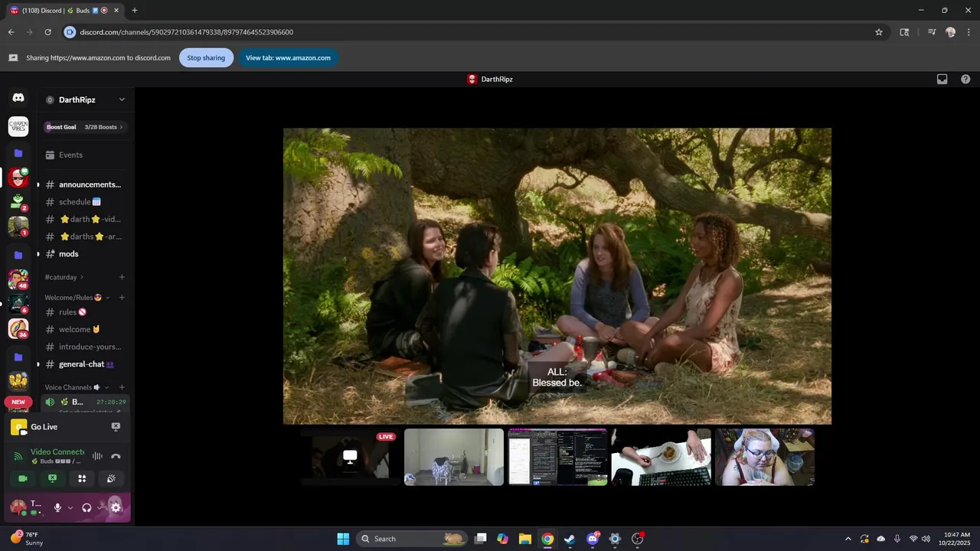Open File Explorer from the taskbar
This screenshot has height=551, width=980.
tap(524, 539)
